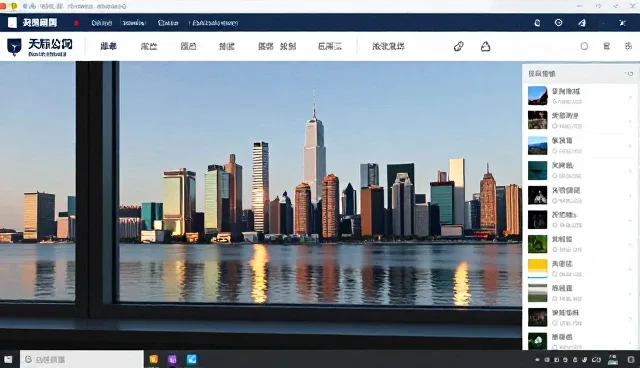Viewport: 640px width, 368px height.
Task: Click the empty circle icon in navigation bar
Action: pos(584,46)
